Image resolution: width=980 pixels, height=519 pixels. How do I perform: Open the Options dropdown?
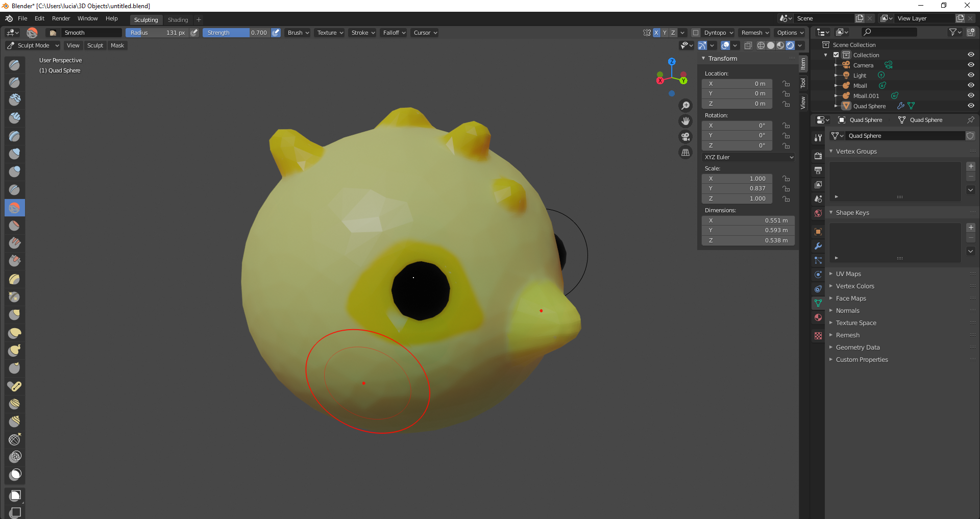tap(790, 33)
